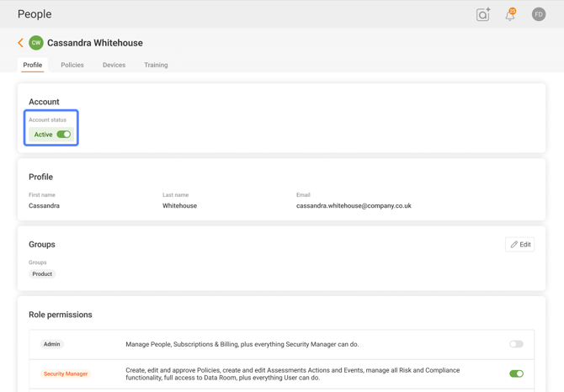Click the search icon in top bar
The image size is (564, 392).
[482, 14]
